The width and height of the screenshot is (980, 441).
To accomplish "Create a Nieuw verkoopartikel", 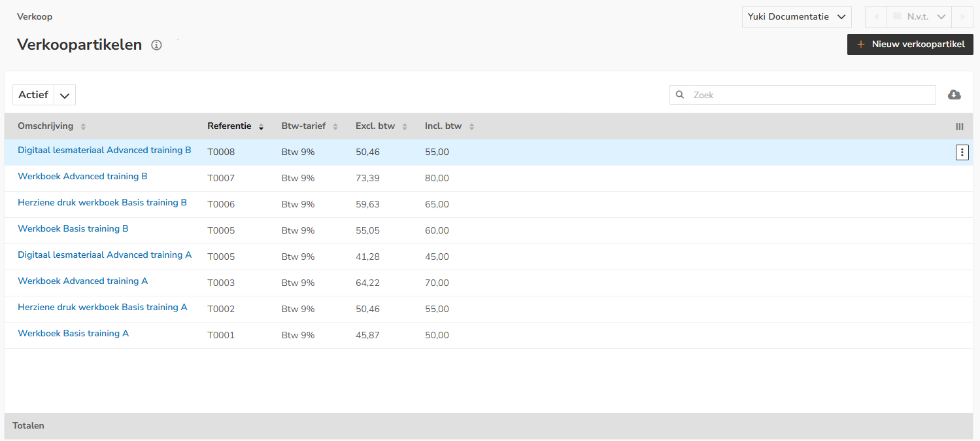I will (x=910, y=44).
